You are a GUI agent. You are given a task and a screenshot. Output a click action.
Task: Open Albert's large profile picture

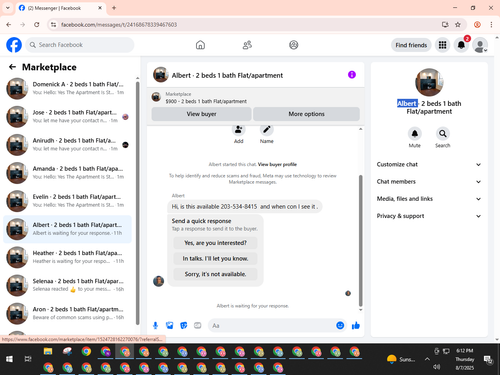click(x=429, y=82)
